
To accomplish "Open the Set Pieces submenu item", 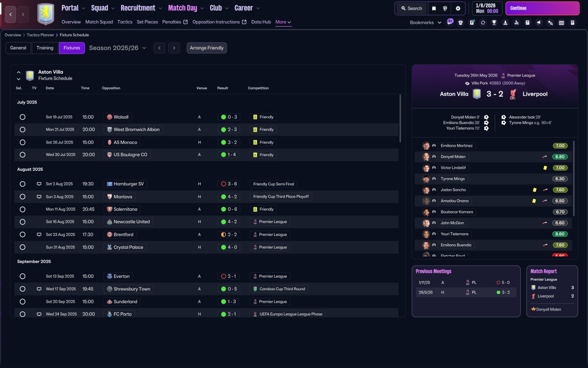I will [147, 22].
